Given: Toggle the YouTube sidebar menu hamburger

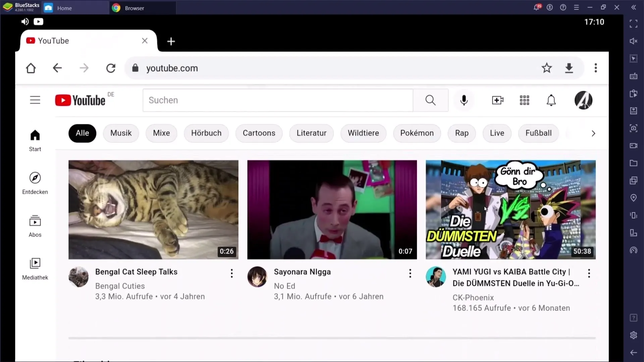Looking at the screenshot, I should click(x=35, y=100).
